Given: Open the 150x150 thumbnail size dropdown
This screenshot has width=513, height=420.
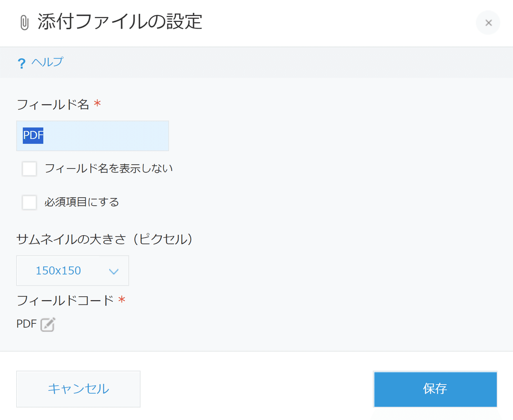Looking at the screenshot, I should point(73,271).
